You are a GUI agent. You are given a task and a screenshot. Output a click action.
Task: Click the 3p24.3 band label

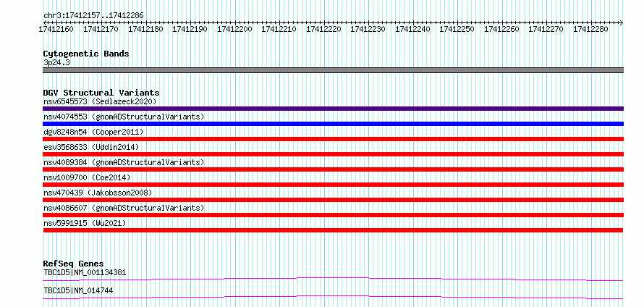coord(56,62)
